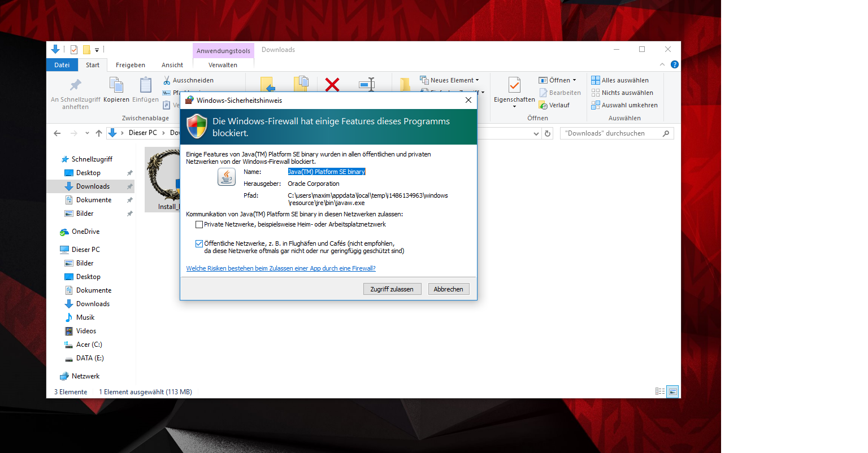
Task: Switch to details view icon in status bar
Action: 659,391
